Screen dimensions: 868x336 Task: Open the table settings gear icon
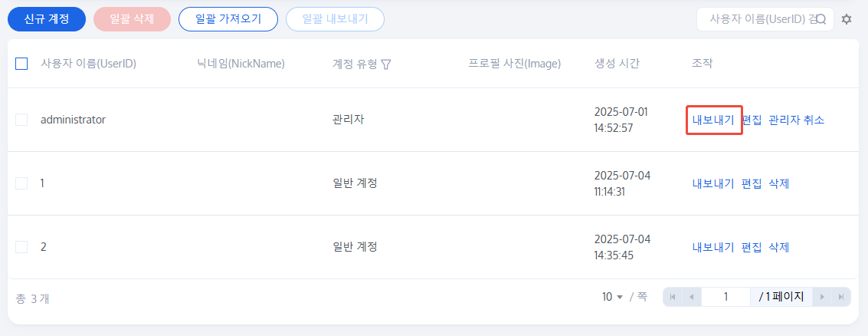pyautogui.click(x=847, y=19)
